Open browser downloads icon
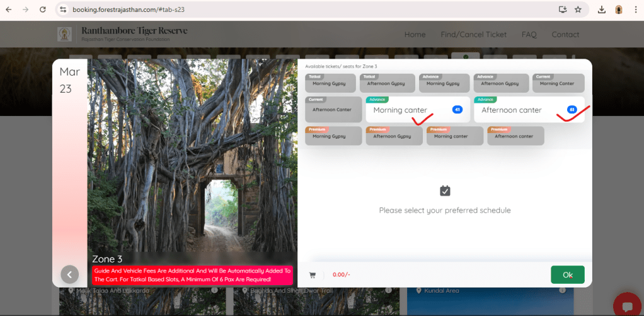This screenshot has width=644, height=316. coord(602,9)
